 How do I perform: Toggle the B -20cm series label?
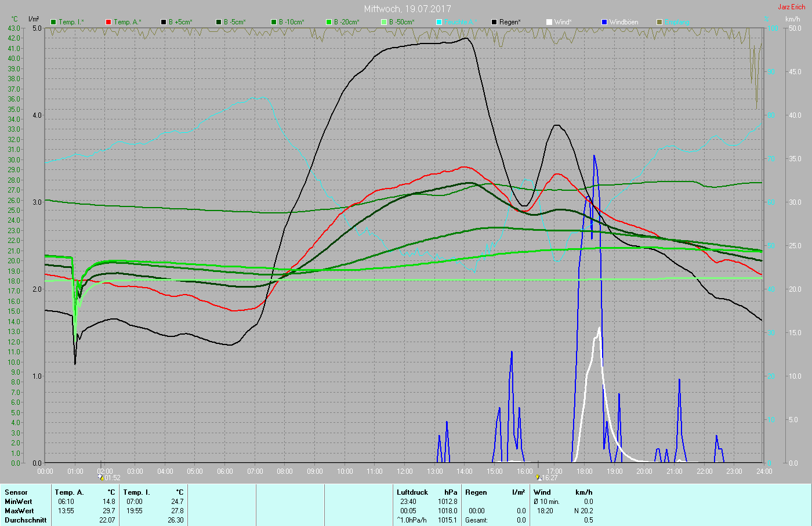tap(346, 22)
